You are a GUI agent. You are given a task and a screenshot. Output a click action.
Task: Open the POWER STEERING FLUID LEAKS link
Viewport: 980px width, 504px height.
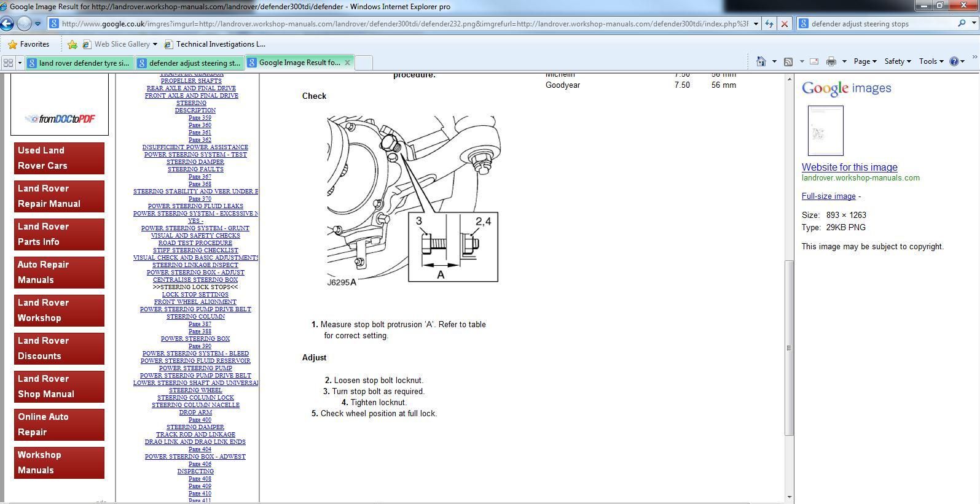pyautogui.click(x=195, y=206)
